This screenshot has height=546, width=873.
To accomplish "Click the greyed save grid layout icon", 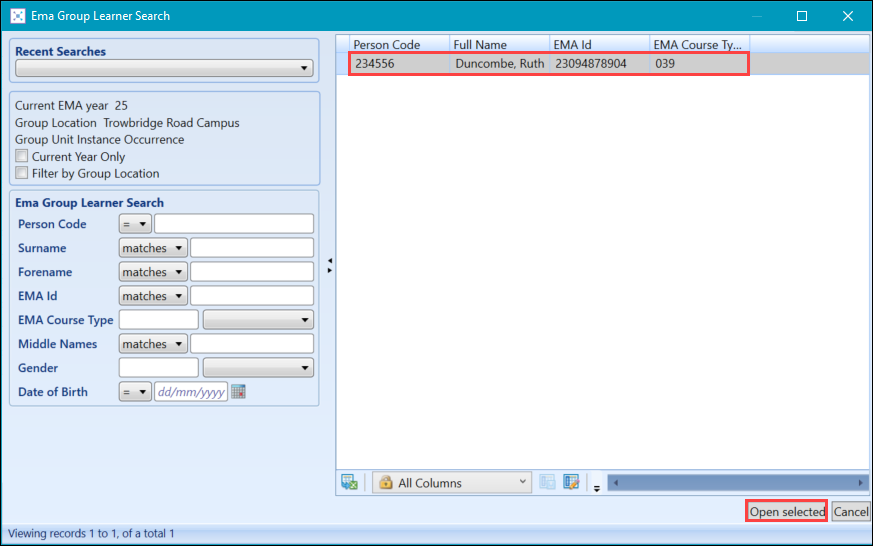I will tap(547, 482).
